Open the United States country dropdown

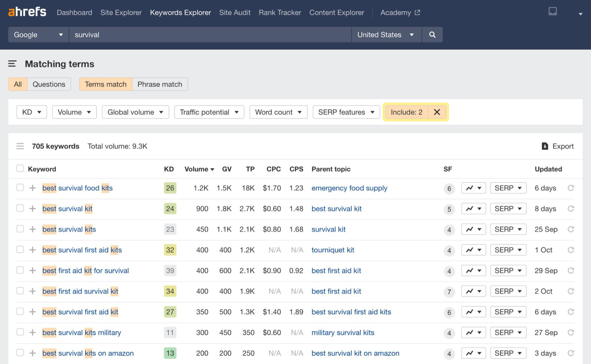(385, 35)
